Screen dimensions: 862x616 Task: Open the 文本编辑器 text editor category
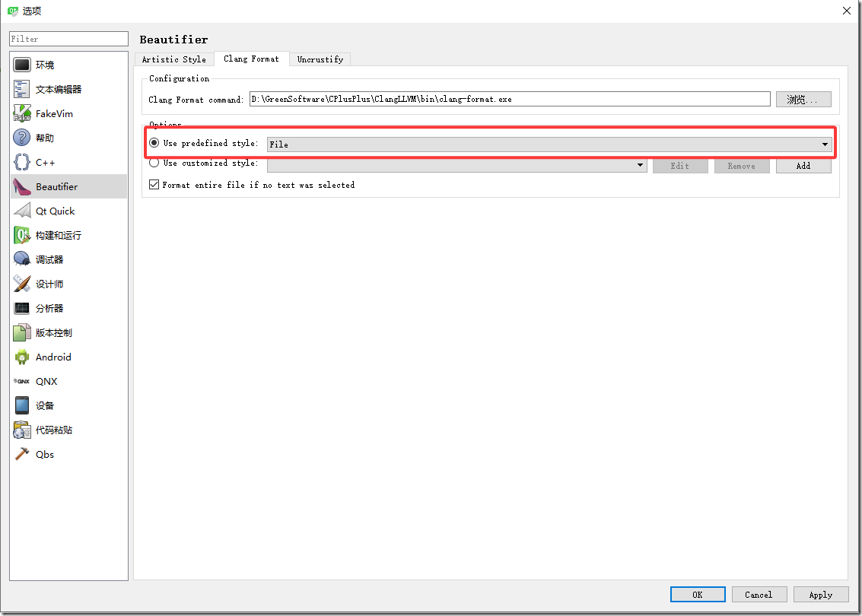(x=68, y=89)
